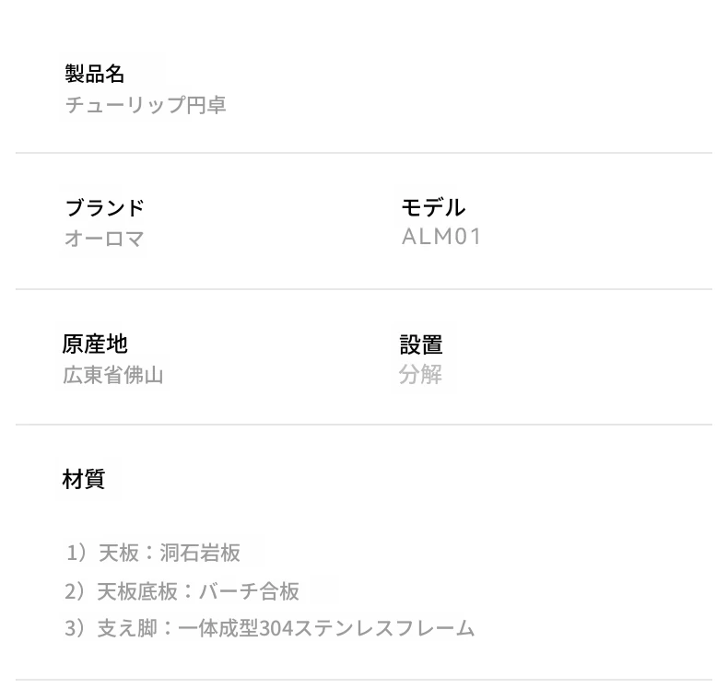Click the 製品名 label
This screenshot has height=700, width=728.
pyautogui.click(x=95, y=74)
